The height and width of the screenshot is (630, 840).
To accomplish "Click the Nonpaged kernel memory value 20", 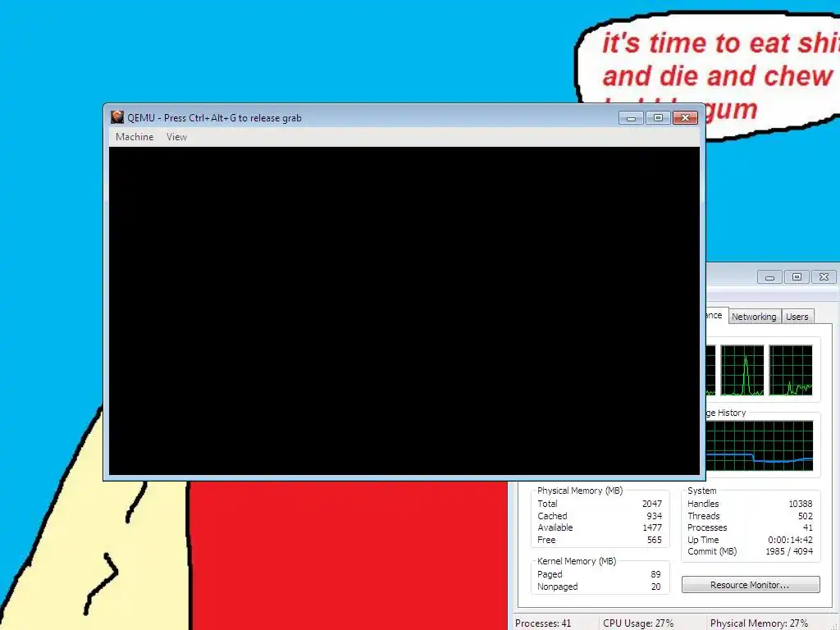I will (655, 587).
